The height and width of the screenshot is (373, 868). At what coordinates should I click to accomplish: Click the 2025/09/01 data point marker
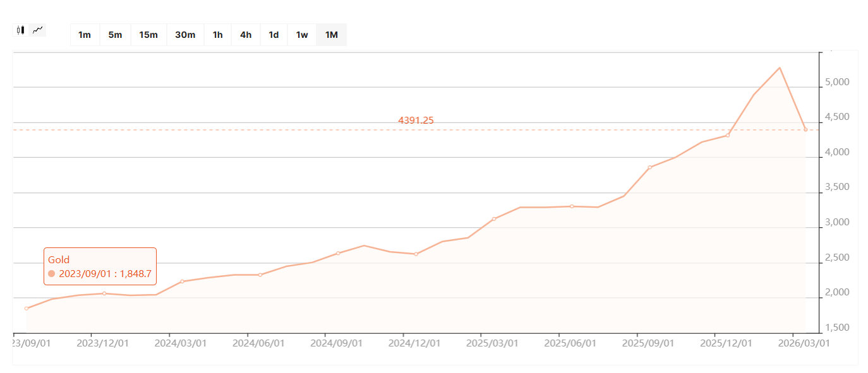(649, 167)
